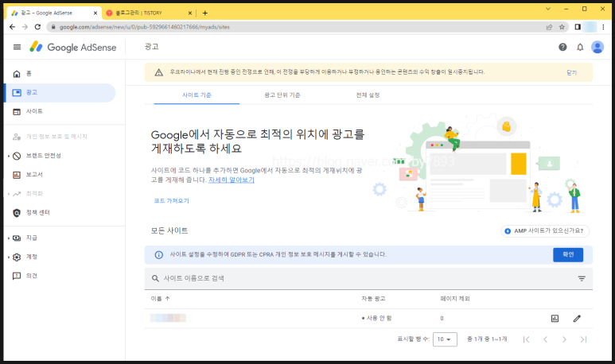Click 사용 안 함 auto ads status
Image resolution: width=615 pixels, height=364 pixels.
(376, 318)
